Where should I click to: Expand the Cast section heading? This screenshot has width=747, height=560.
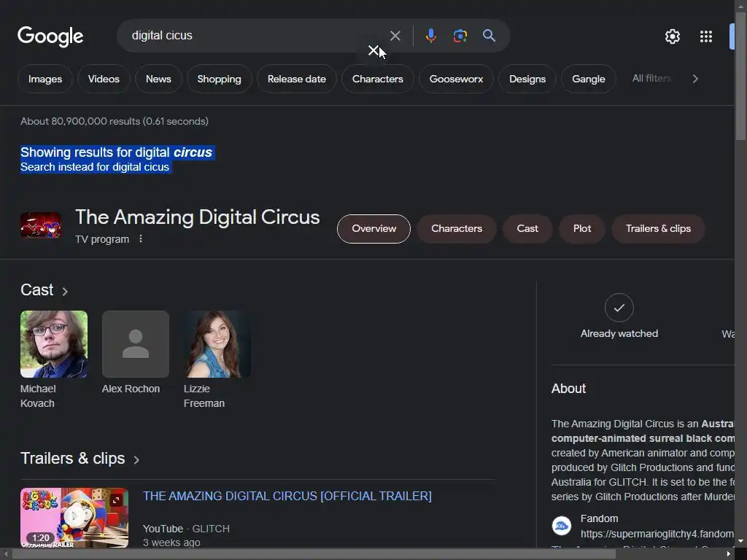pos(44,290)
